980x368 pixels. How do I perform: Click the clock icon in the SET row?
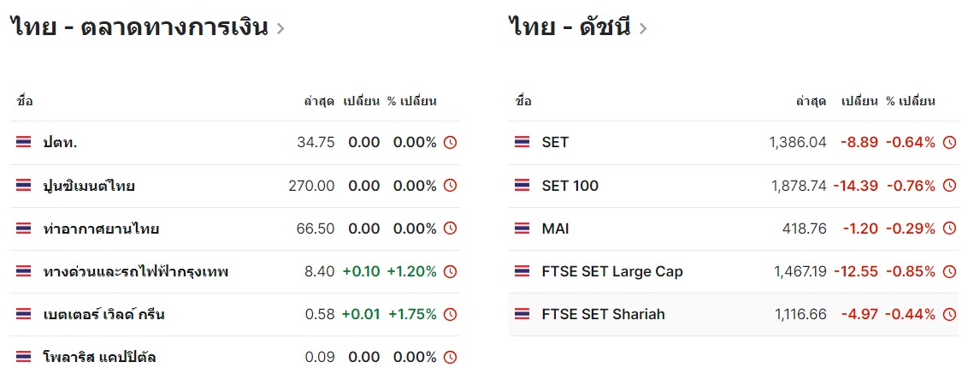pos(949,143)
